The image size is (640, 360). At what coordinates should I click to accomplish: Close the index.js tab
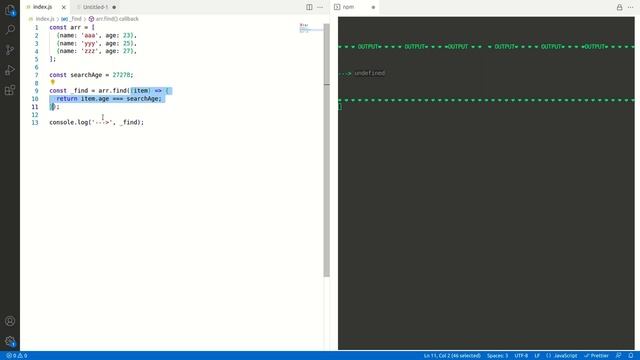[64, 7]
